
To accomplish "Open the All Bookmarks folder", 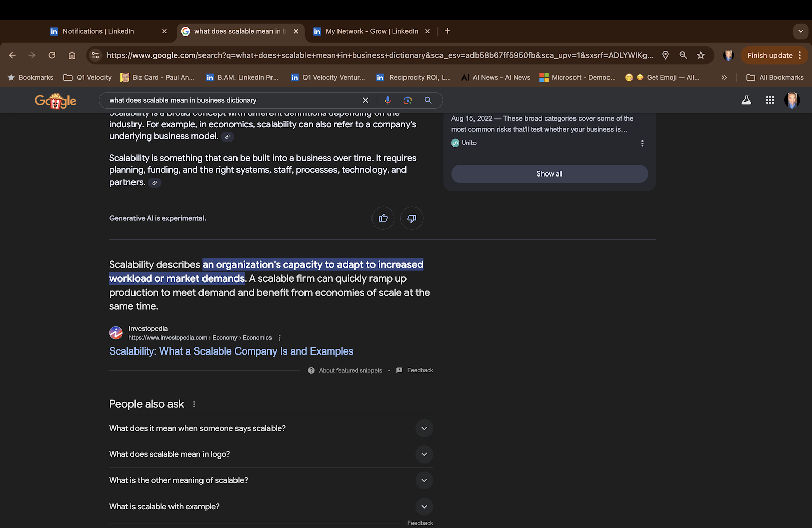I will tap(775, 77).
